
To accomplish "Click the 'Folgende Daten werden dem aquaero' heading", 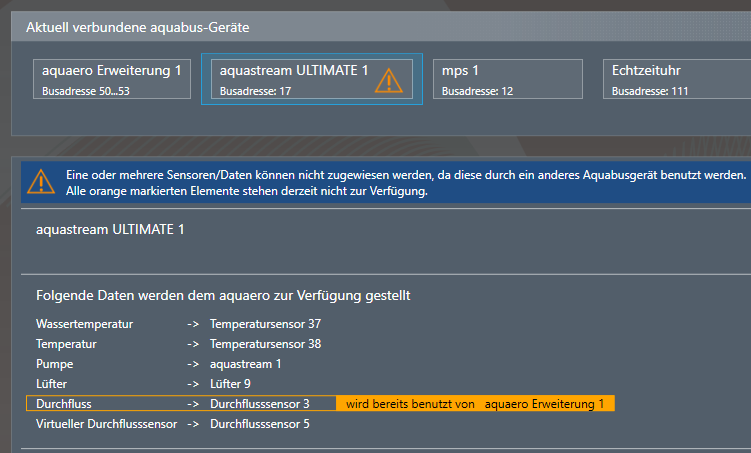I will pyautogui.click(x=222, y=295).
